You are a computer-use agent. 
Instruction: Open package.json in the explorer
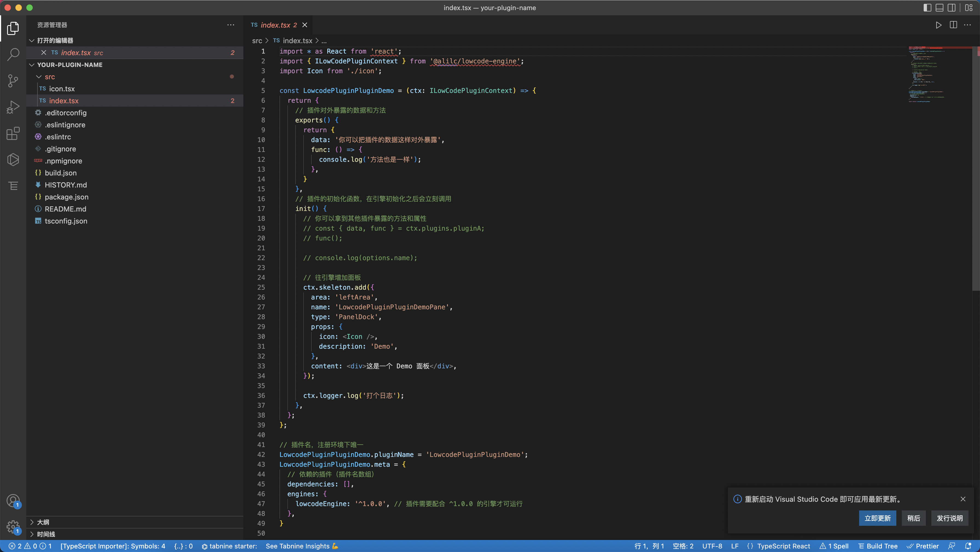[x=66, y=197]
